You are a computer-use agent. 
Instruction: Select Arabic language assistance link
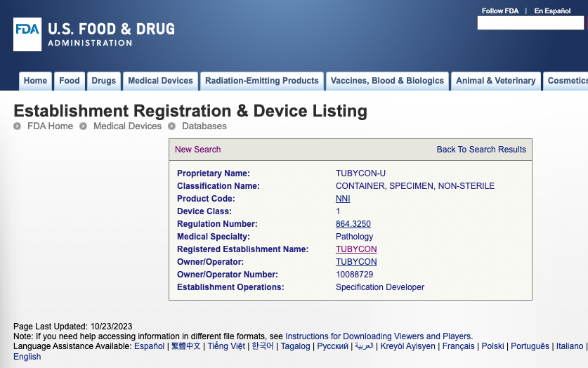[364, 346]
